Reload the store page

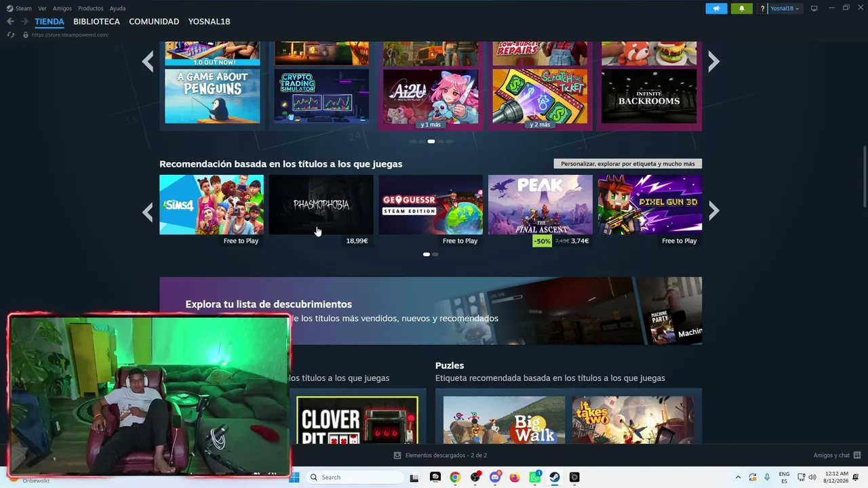(10, 35)
